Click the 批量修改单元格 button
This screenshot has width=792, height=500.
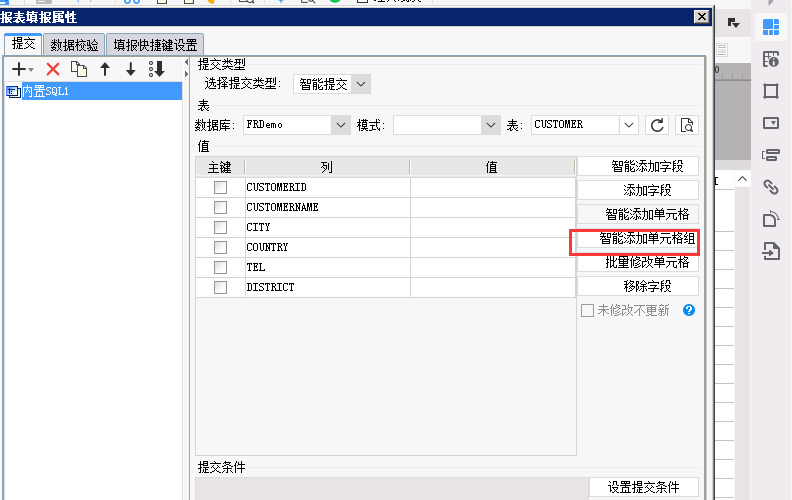pyautogui.click(x=638, y=262)
